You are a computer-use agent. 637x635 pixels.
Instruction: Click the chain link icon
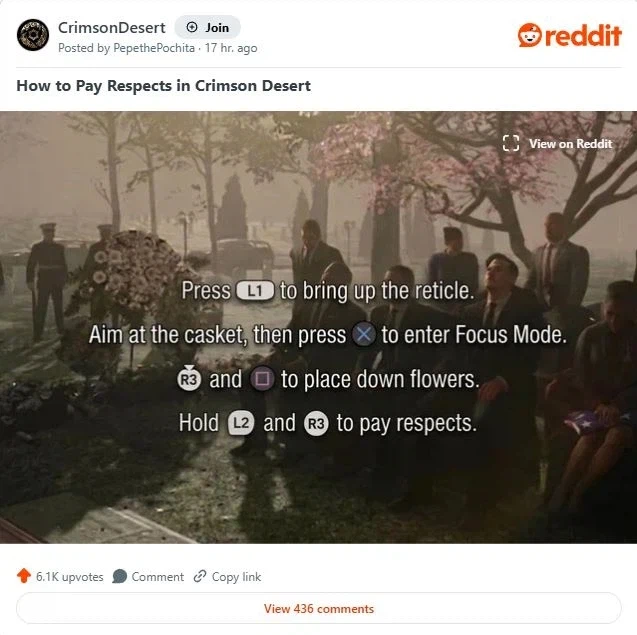[200, 576]
